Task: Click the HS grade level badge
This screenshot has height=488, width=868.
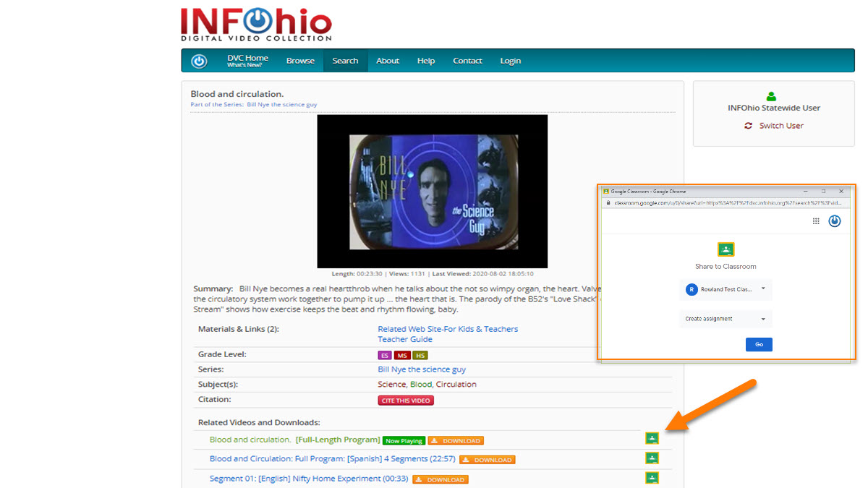Action: tap(420, 356)
